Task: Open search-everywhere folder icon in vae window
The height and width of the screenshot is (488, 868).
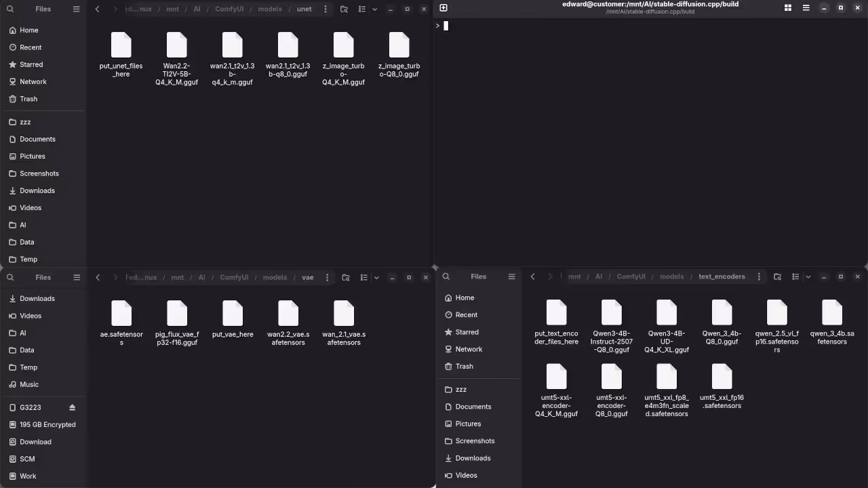Action: click(x=346, y=277)
